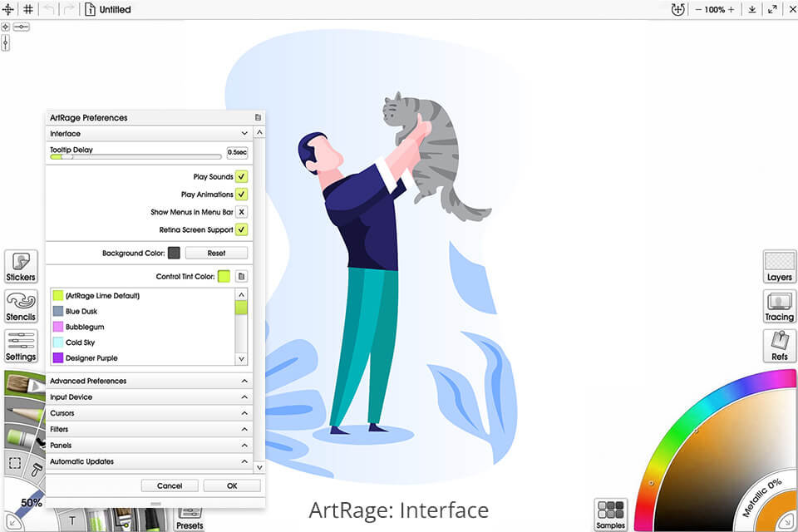Screen dimensions: 798x532
Task: Expand the Automatic Updates section
Action: pos(149,461)
